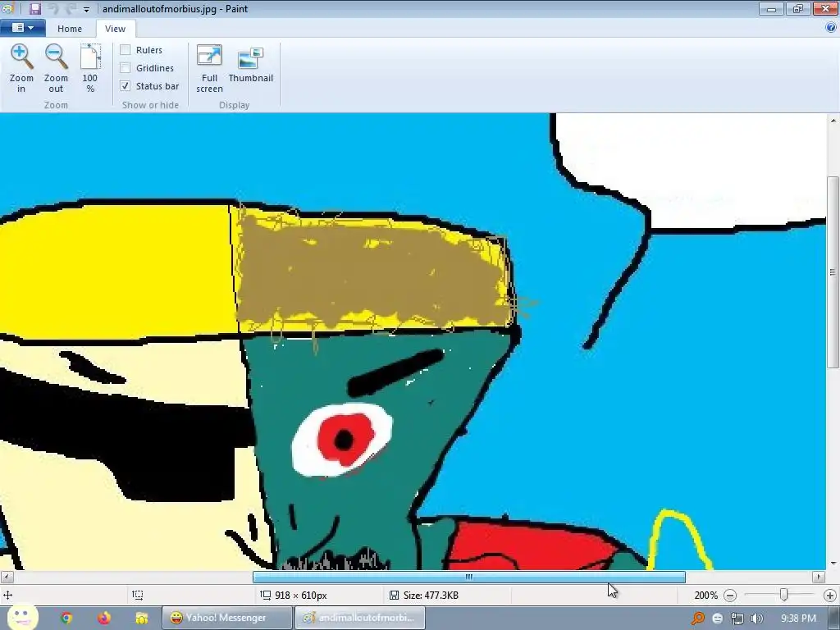Click the selection size status icon

(138, 596)
